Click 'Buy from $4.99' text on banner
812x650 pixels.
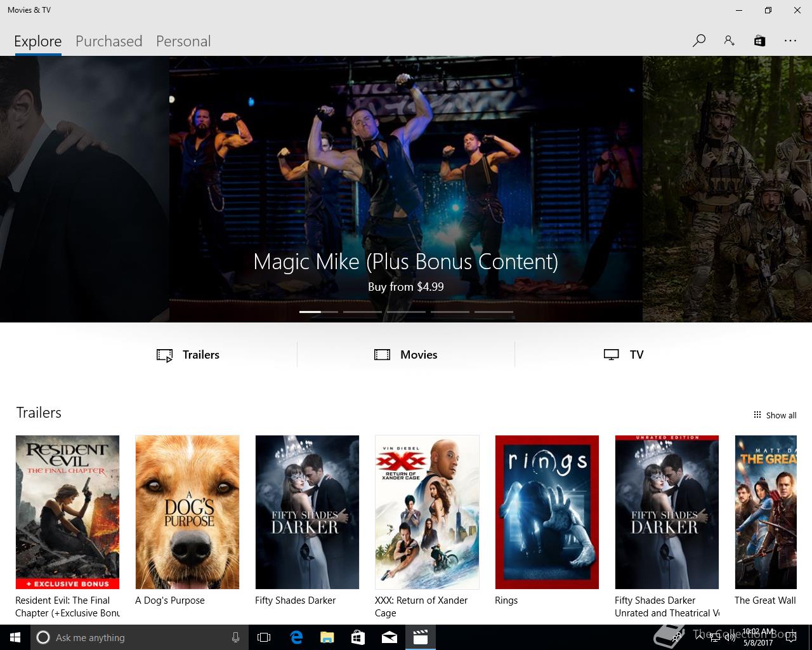pyautogui.click(x=406, y=287)
